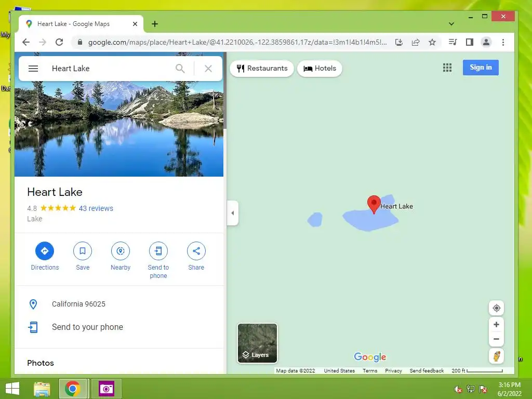Screen dimensions: 532x399
Task: Filter map by Restaurants
Action: click(x=262, y=69)
